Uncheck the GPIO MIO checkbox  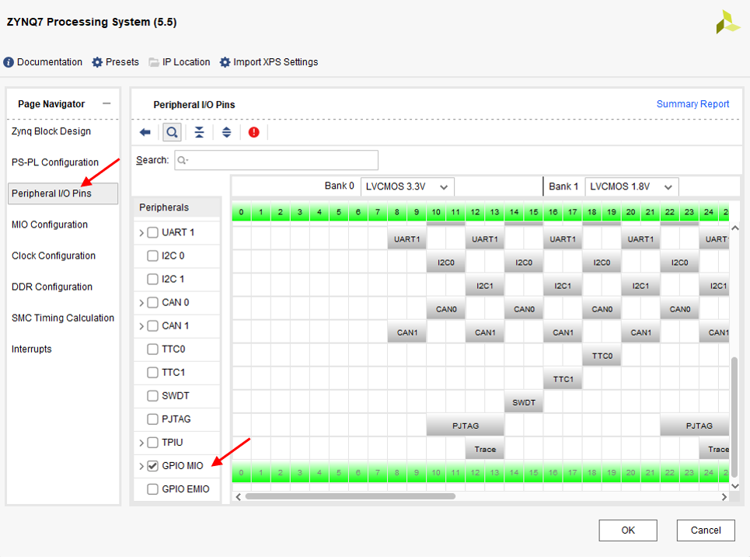(x=152, y=466)
